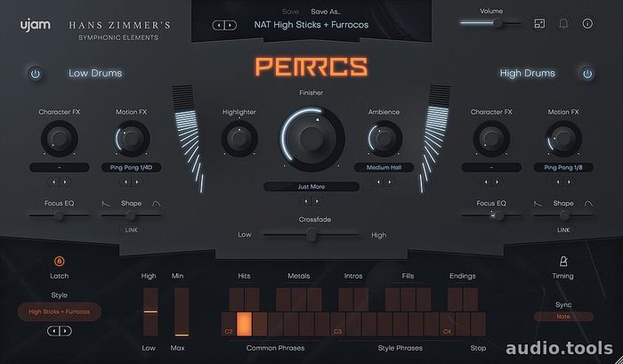The image size is (623, 364).
Task: Step arrows under Just More
Action: click(311, 201)
